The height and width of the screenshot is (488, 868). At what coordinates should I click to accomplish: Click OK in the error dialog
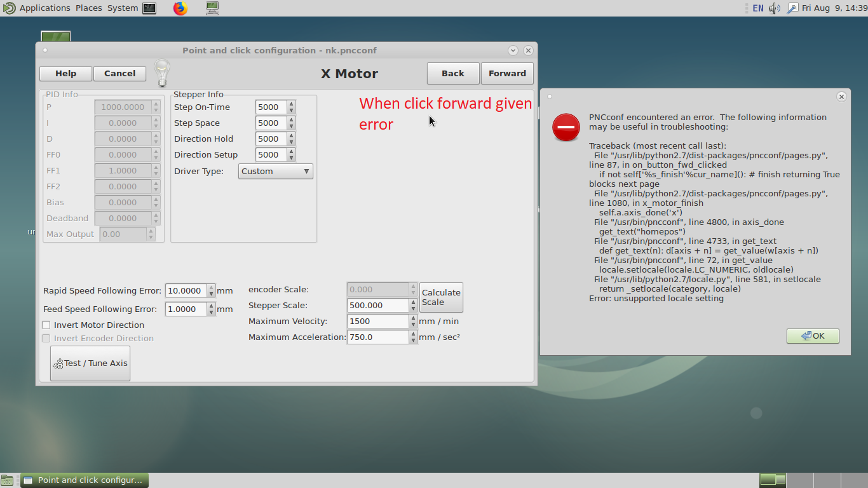813,335
